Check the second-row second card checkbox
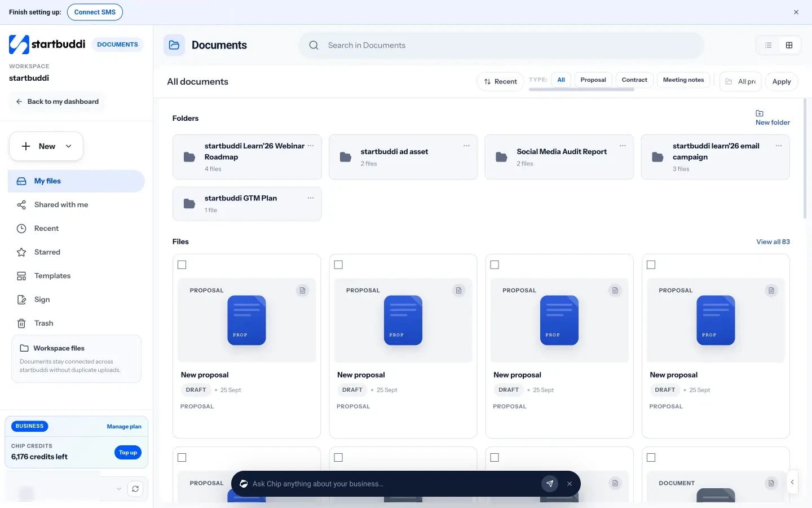The image size is (812, 508). [x=338, y=458]
